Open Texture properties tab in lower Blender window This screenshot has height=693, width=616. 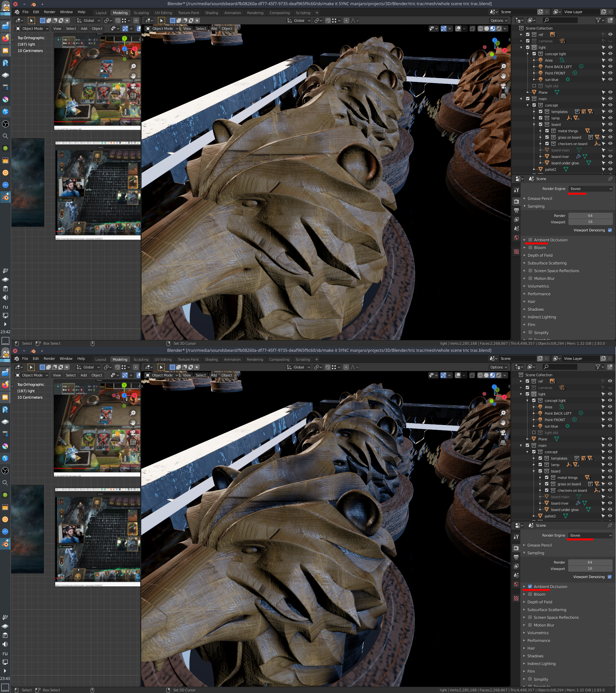tap(516, 598)
